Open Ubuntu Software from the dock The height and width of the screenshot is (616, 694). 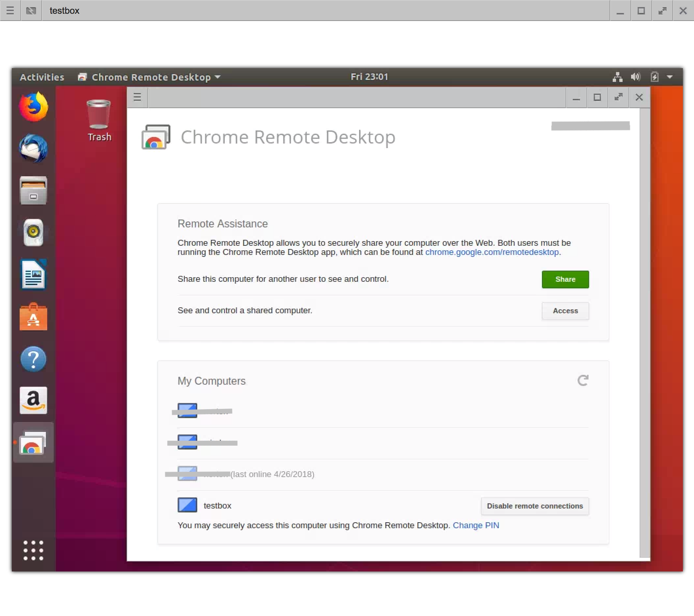pyautogui.click(x=33, y=317)
